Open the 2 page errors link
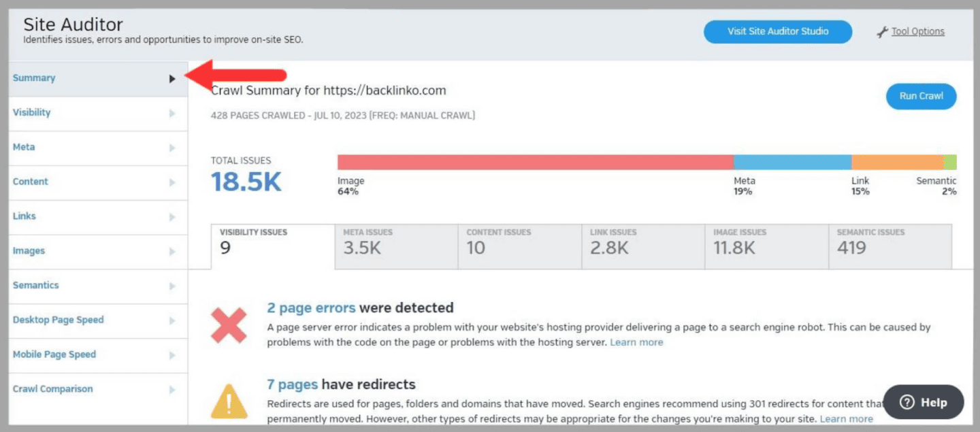The image size is (980, 432). pyautogui.click(x=311, y=308)
